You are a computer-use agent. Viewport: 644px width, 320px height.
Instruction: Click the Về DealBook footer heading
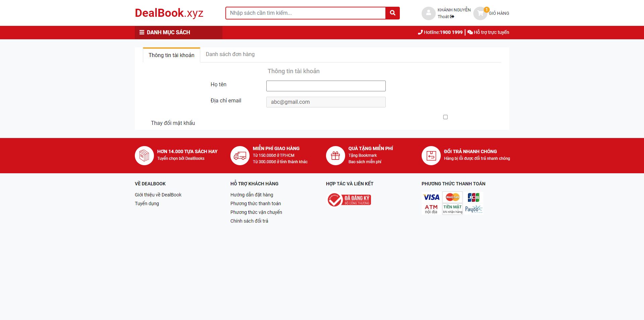click(x=150, y=184)
